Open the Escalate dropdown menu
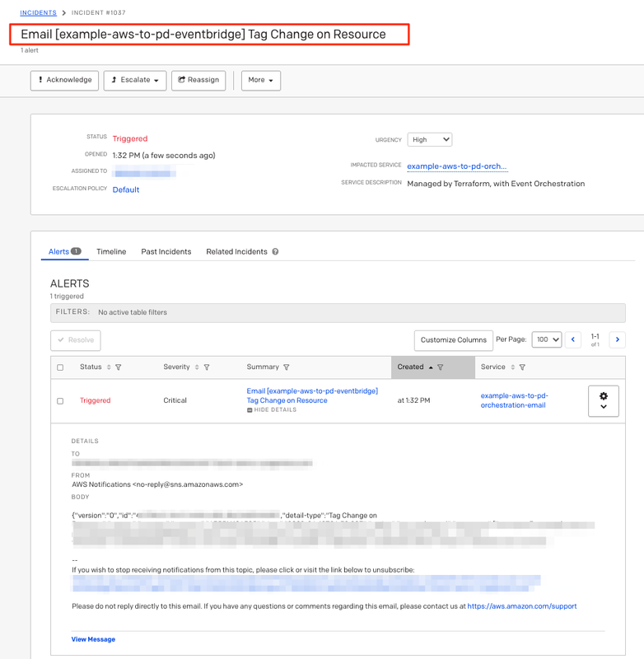 (135, 80)
